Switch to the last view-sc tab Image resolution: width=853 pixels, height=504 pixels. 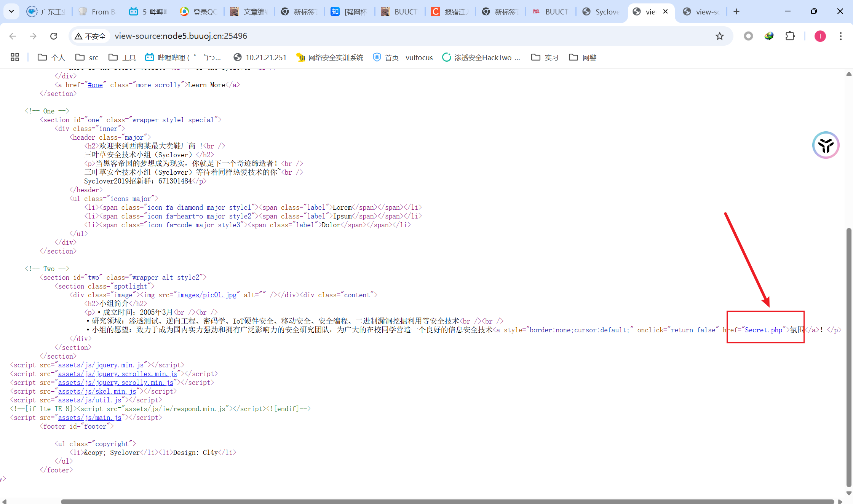coord(701,12)
